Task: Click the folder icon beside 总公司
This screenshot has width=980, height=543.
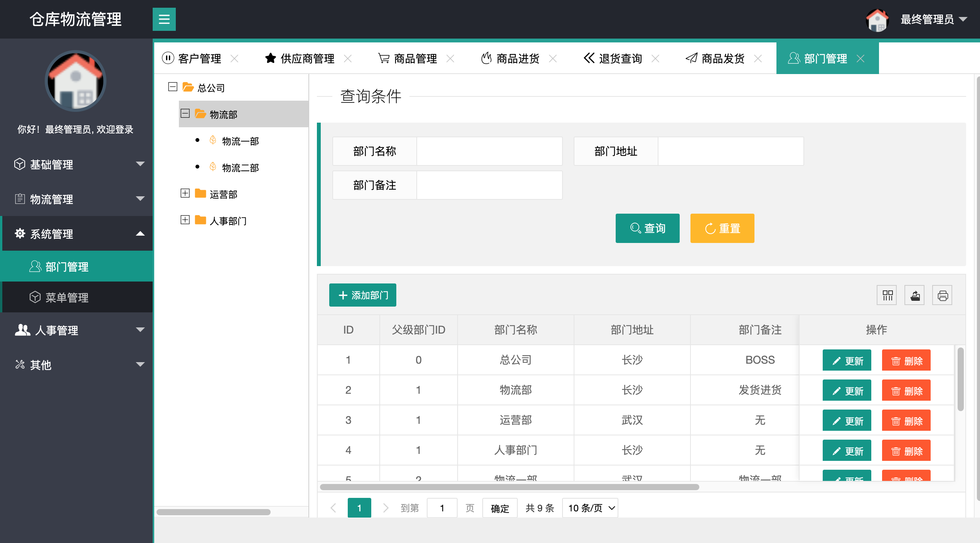Action: pos(188,87)
